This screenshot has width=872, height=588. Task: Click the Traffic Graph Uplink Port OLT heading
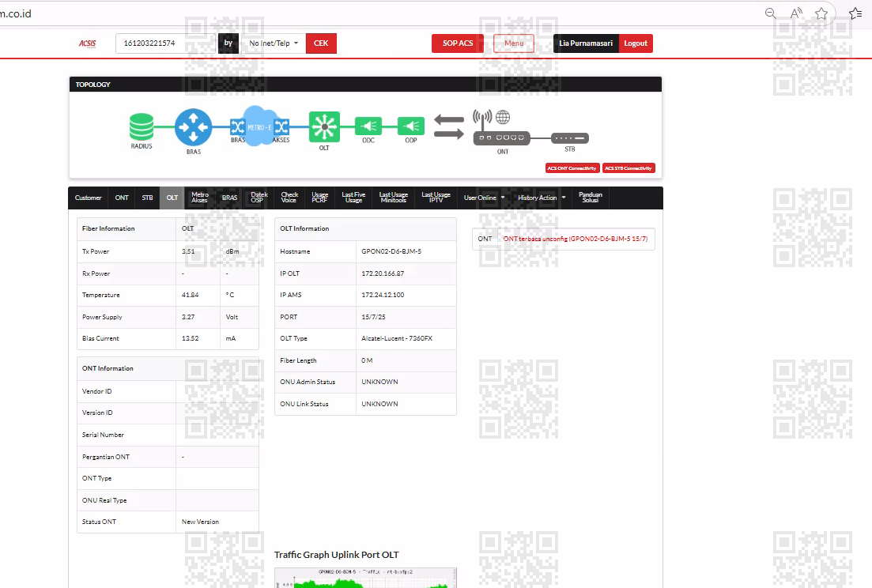click(337, 555)
